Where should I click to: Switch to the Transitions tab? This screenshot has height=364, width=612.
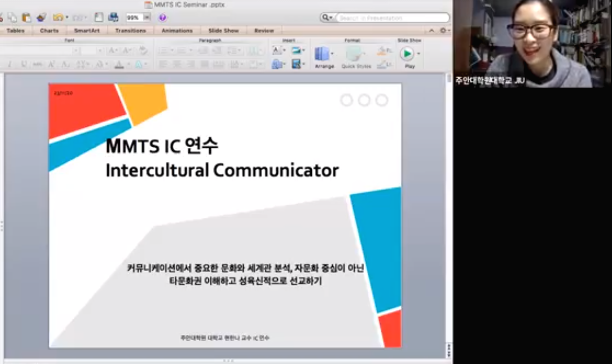click(x=131, y=30)
